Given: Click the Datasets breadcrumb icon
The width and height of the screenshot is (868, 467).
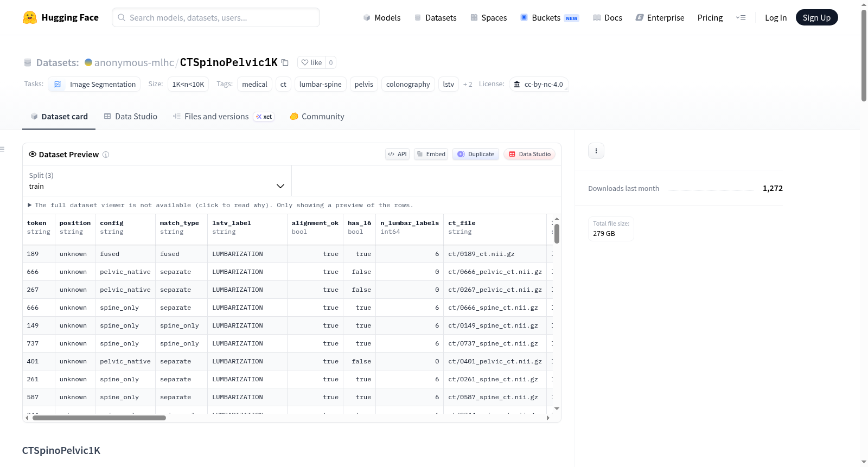Looking at the screenshot, I should point(28,62).
